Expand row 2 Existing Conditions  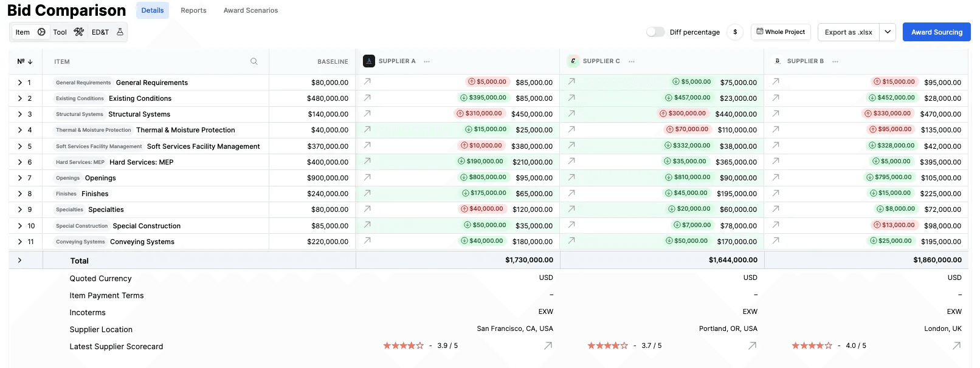click(x=19, y=98)
